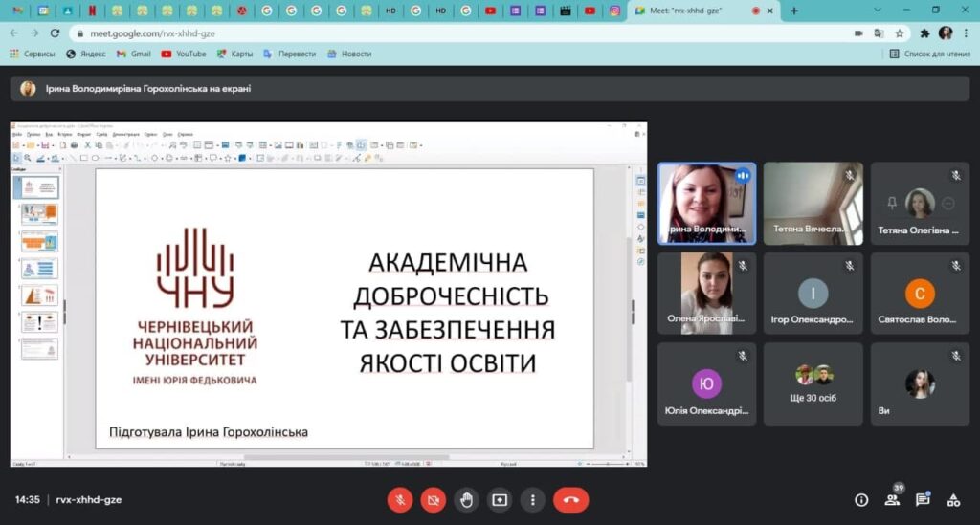
Task: Go back in browser history
Action: (x=13, y=33)
